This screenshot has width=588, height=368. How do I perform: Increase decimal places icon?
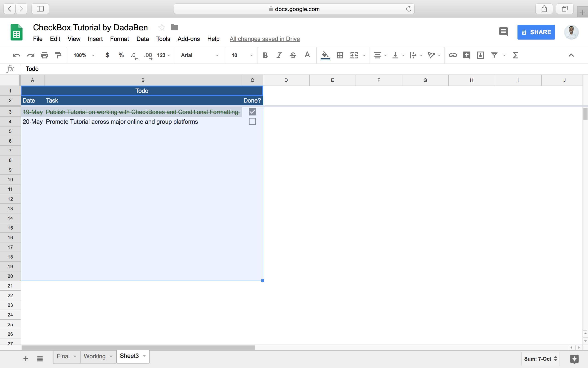click(148, 56)
